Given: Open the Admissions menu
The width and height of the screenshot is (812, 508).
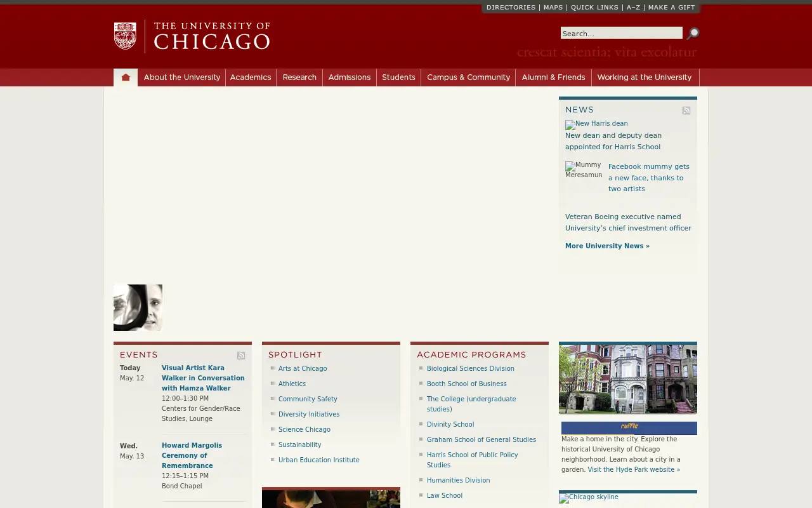Looking at the screenshot, I should [350, 77].
